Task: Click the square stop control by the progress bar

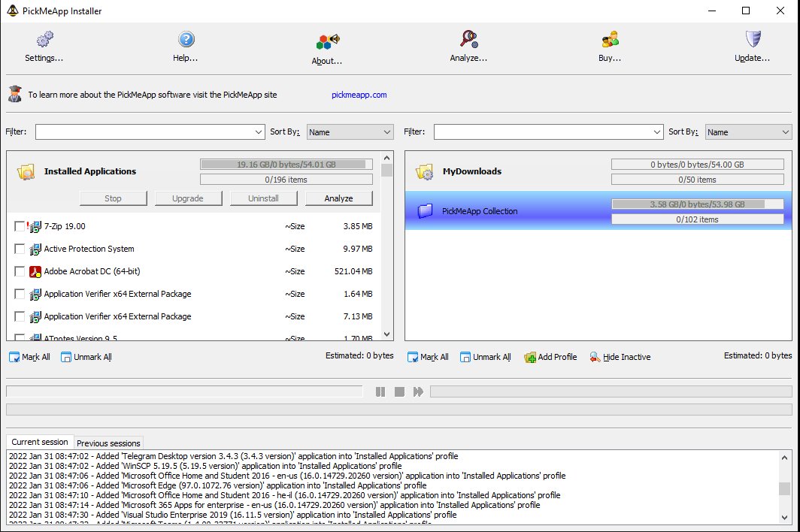Action: (399, 391)
